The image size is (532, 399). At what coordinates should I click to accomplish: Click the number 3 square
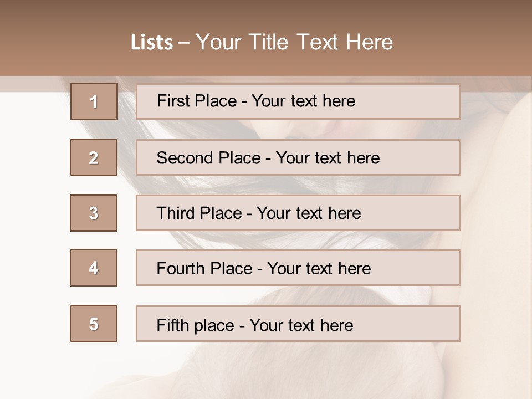pos(94,213)
